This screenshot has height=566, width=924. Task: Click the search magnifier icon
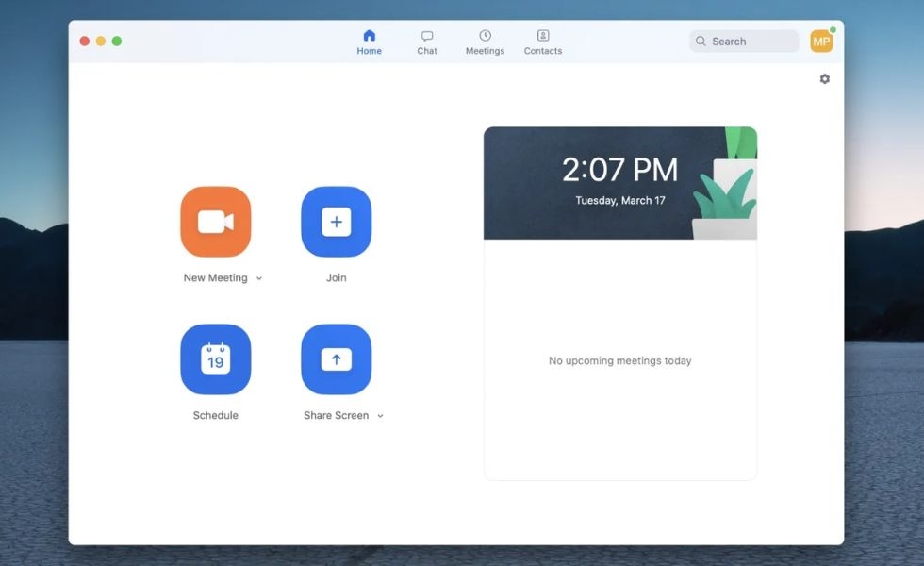click(700, 41)
